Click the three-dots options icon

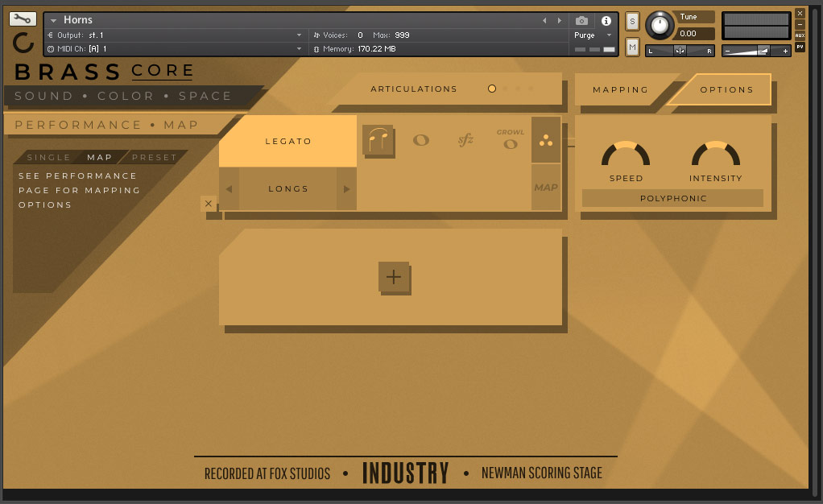(x=546, y=140)
